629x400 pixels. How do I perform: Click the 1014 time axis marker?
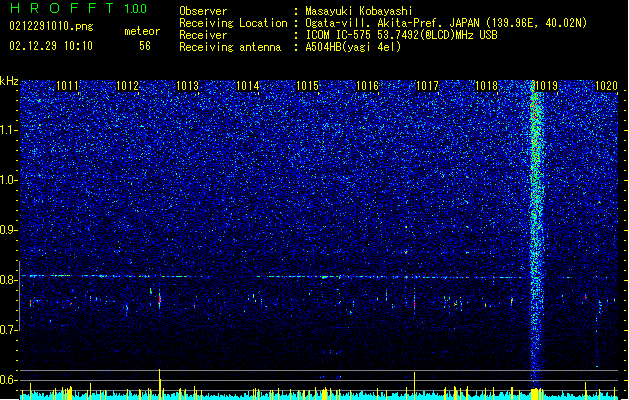[x=248, y=86]
